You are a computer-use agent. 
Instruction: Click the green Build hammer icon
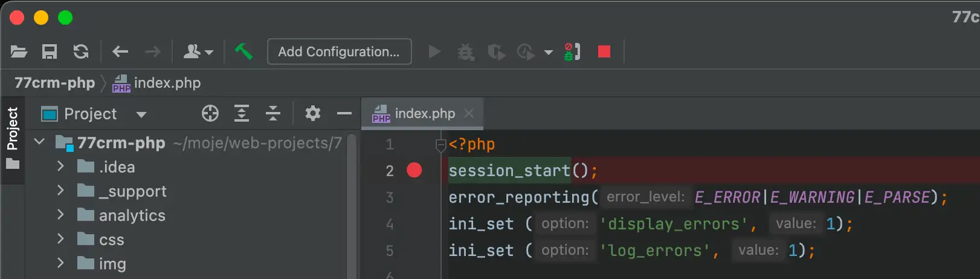(x=243, y=51)
